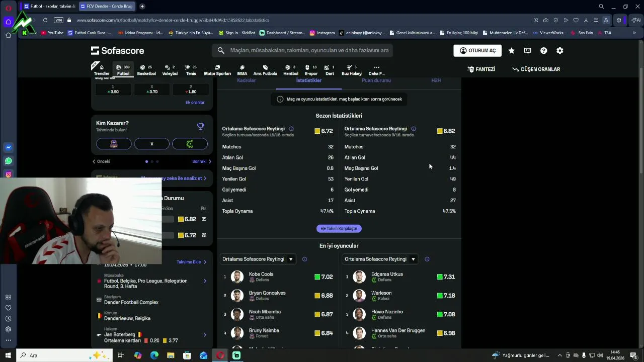Switch to the Kadrolar tab
The image size is (644, 362).
[247, 80]
